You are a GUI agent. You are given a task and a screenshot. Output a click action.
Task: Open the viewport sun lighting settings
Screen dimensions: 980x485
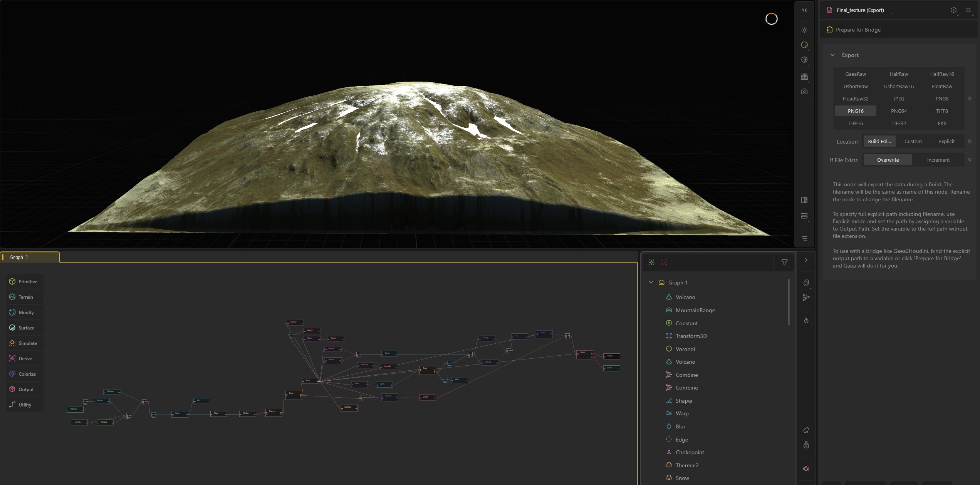coord(804,30)
